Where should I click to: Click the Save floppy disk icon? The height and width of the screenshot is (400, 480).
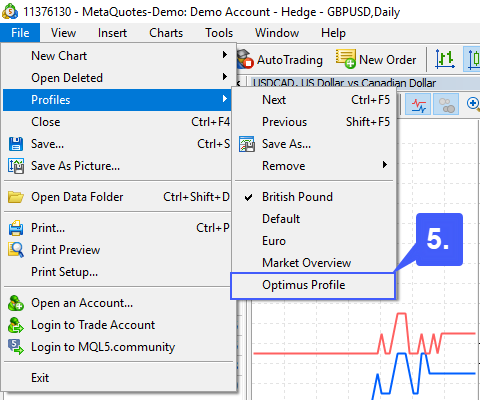coord(16,144)
